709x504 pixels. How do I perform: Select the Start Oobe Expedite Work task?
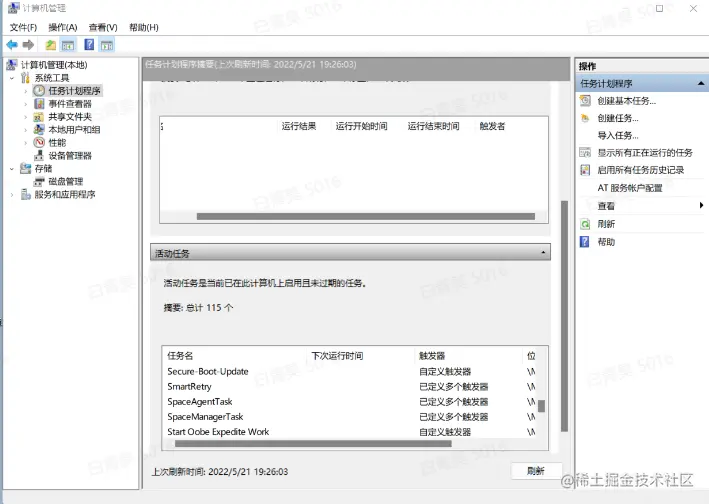[350, 432]
